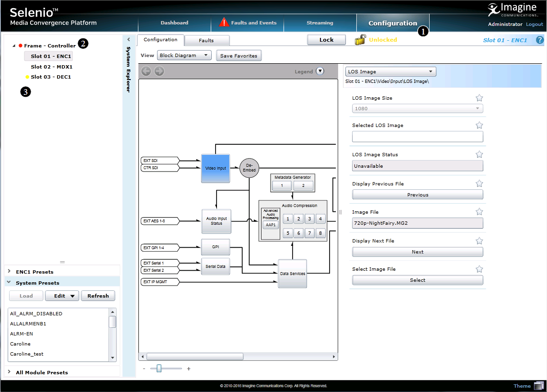Open the LOS Image navigation dropdown
Screen dimensions: 547x392
[x=391, y=71]
